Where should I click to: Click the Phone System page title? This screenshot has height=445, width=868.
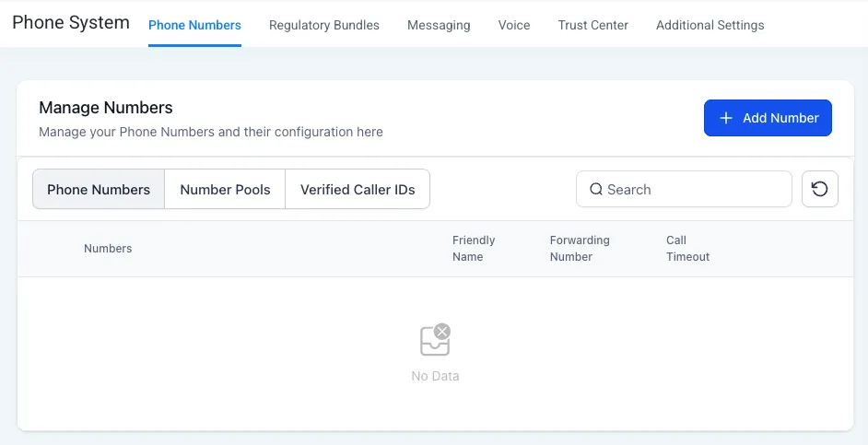click(71, 23)
